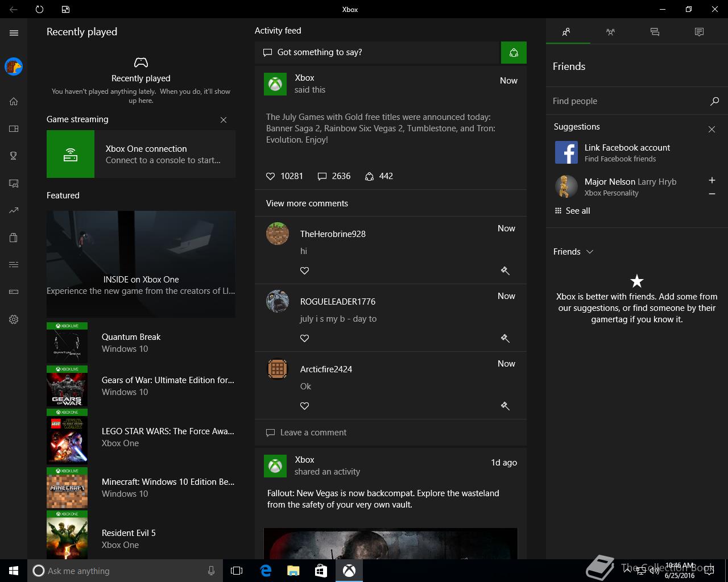Image resolution: width=728 pixels, height=582 pixels.
Task: Open Achievements trophy icon
Action: click(14, 156)
